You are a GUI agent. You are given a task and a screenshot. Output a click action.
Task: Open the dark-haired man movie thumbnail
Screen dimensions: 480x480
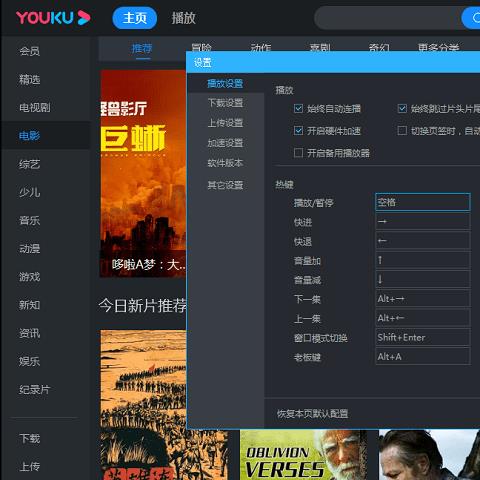pos(429,455)
